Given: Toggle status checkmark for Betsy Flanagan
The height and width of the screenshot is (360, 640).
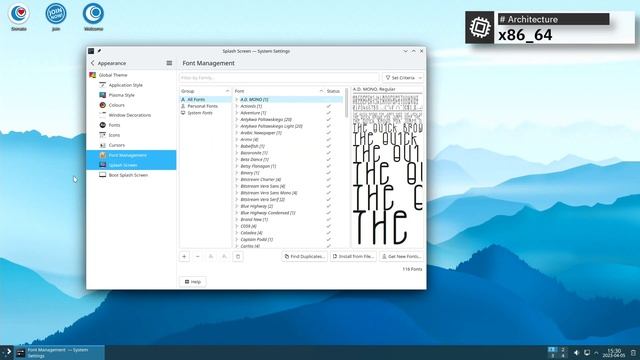Looking at the screenshot, I should point(329,166).
